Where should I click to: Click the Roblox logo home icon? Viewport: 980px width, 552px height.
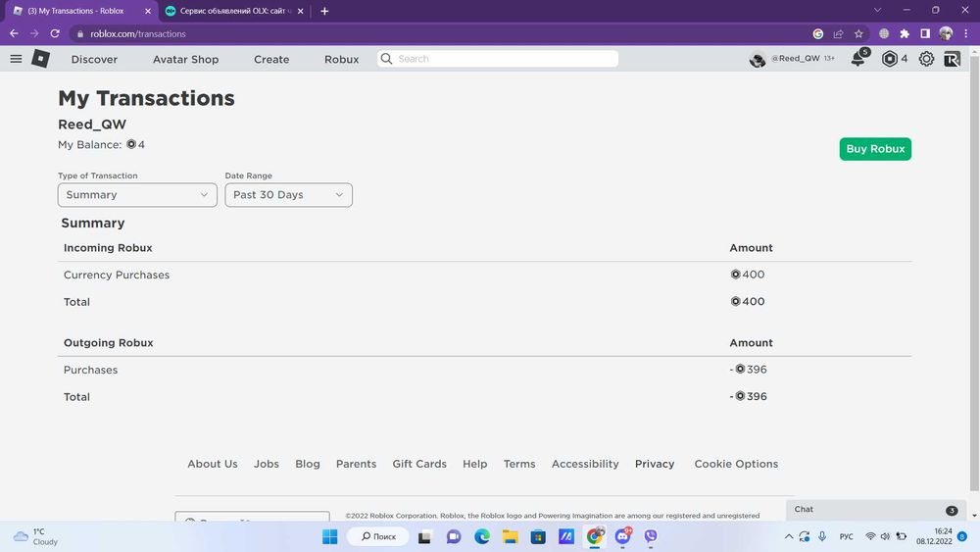[x=40, y=59]
